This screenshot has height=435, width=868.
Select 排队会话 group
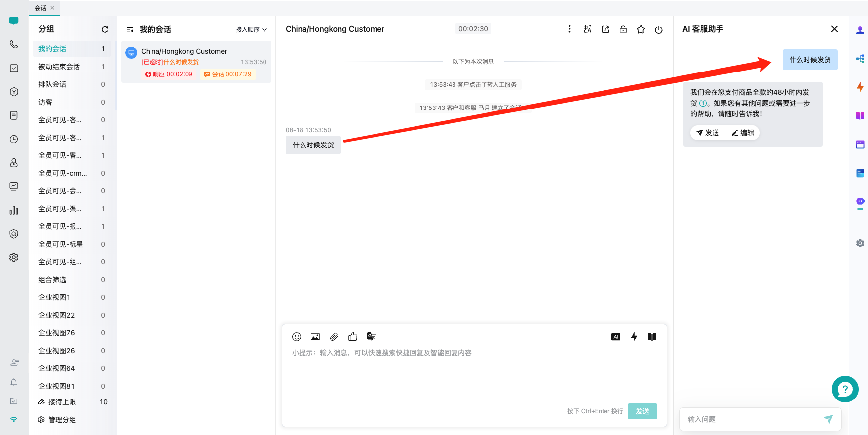tap(72, 84)
